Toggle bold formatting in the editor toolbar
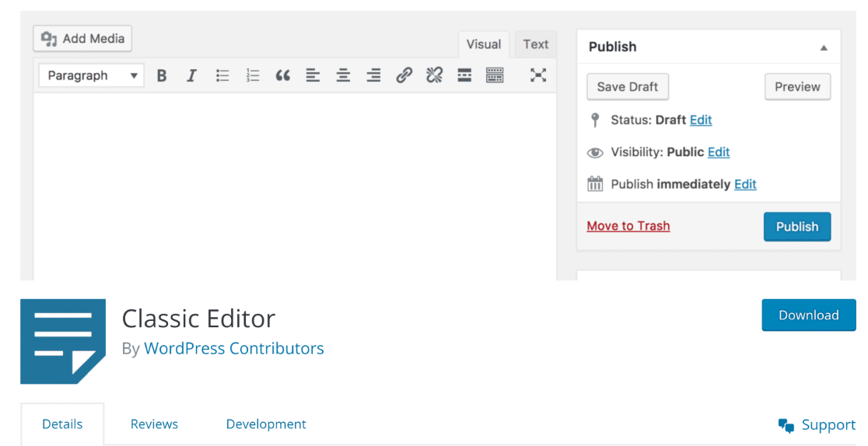This screenshot has width=868, height=446. click(162, 75)
